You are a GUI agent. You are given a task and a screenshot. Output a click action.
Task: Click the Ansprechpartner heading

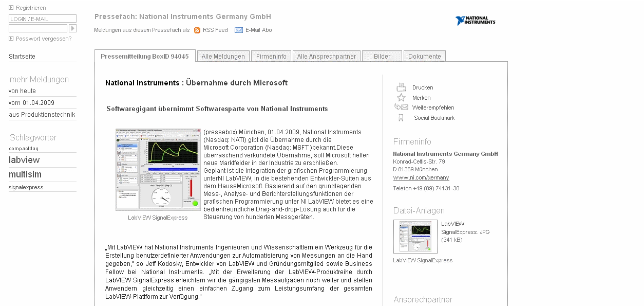423,299
